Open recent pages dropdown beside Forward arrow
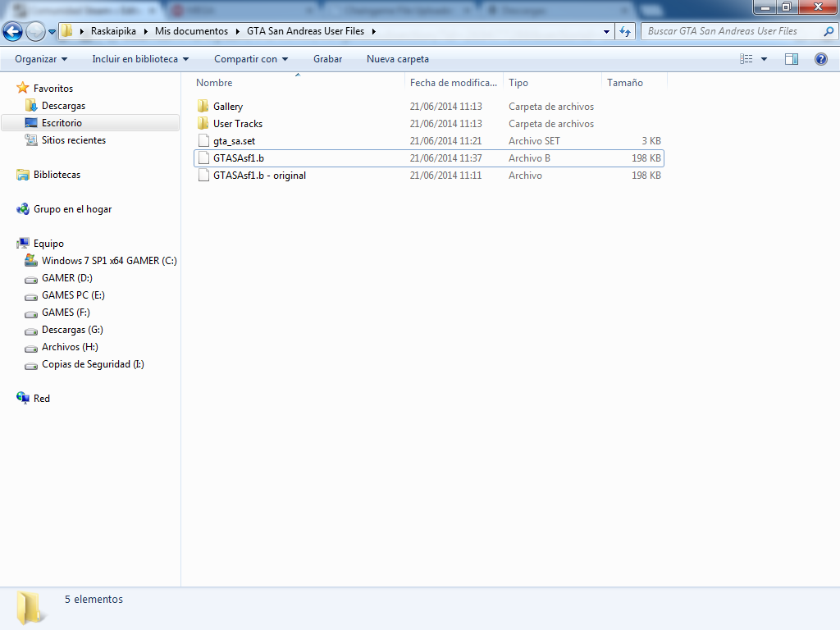840x630 pixels. tap(52, 32)
